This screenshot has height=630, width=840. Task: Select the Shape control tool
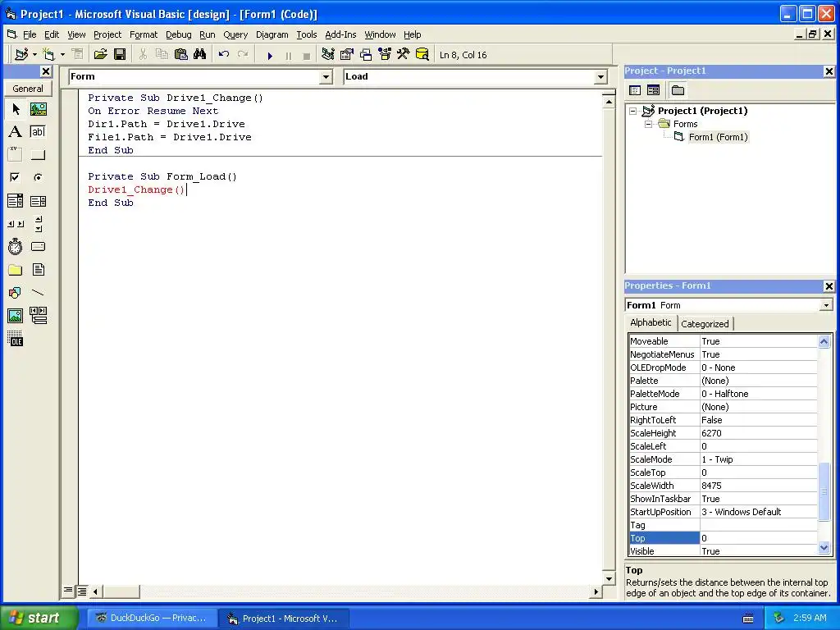[x=15, y=293]
